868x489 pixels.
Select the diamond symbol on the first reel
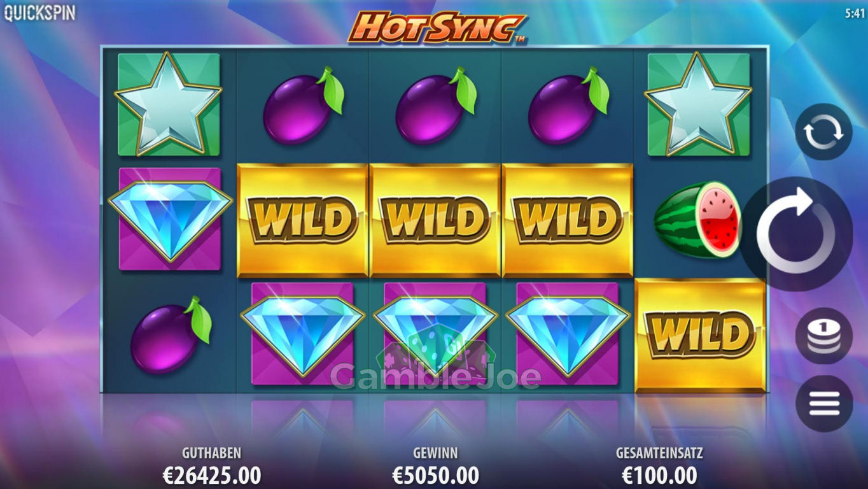(170, 219)
